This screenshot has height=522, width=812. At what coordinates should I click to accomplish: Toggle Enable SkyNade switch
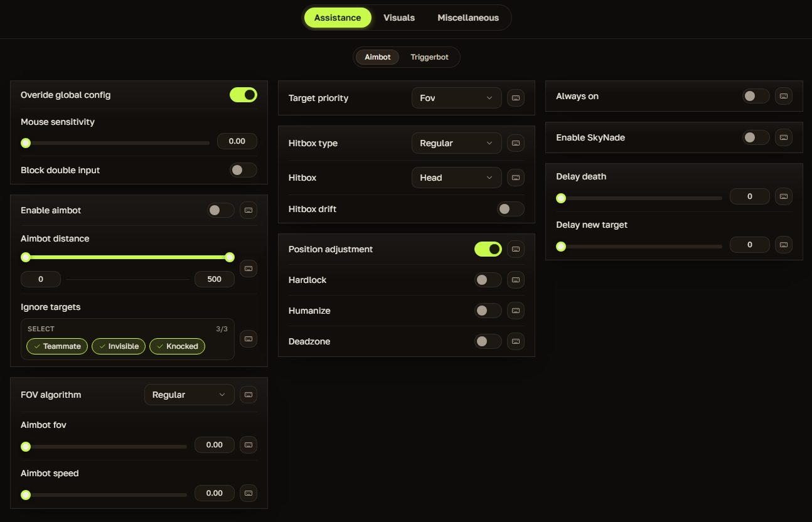tap(756, 137)
